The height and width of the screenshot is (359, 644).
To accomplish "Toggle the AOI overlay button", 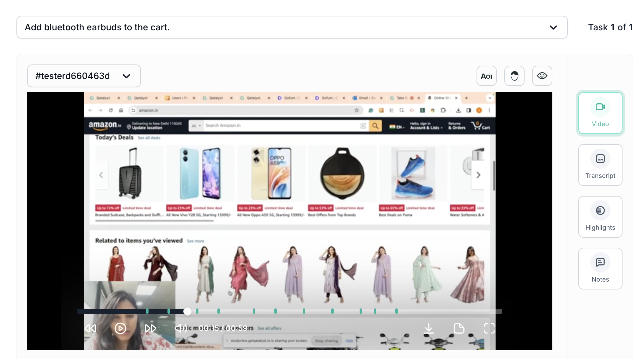I will point(486,76).
